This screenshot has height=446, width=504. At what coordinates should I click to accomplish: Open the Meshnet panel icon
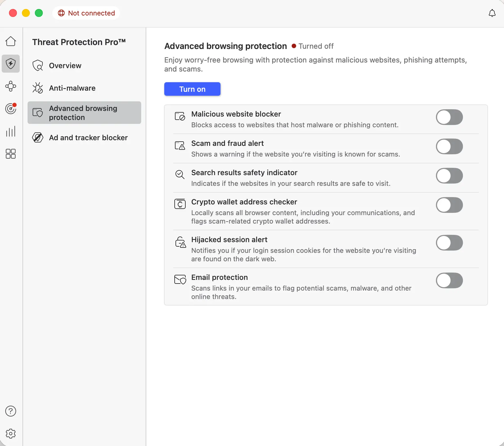pos(10,86)
